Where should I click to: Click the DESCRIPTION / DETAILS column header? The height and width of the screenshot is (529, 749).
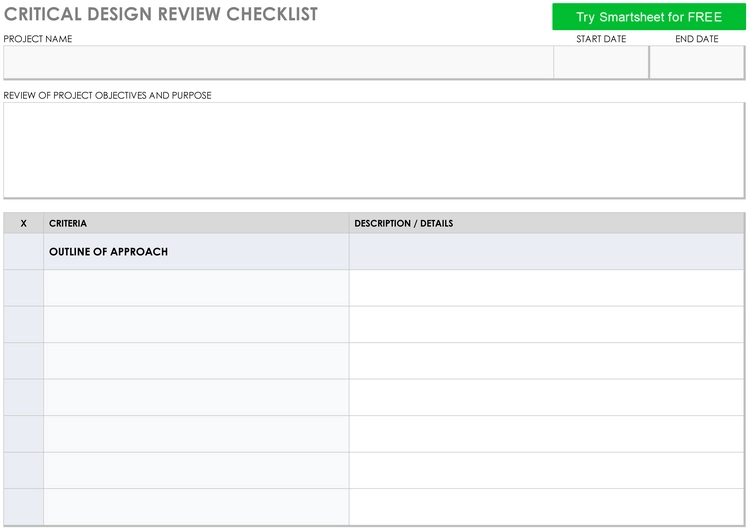[x=547, y=223]
